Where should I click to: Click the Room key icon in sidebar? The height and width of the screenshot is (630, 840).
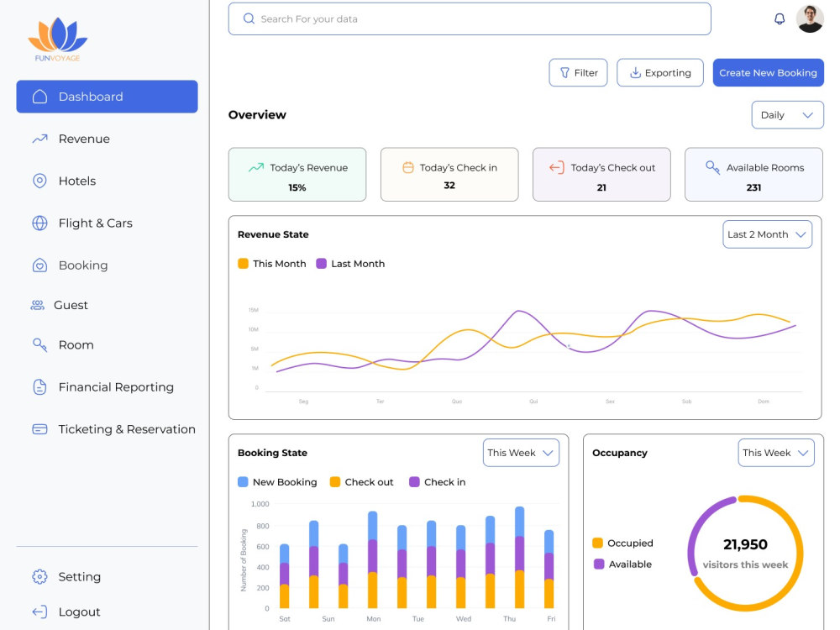point(39,344)
